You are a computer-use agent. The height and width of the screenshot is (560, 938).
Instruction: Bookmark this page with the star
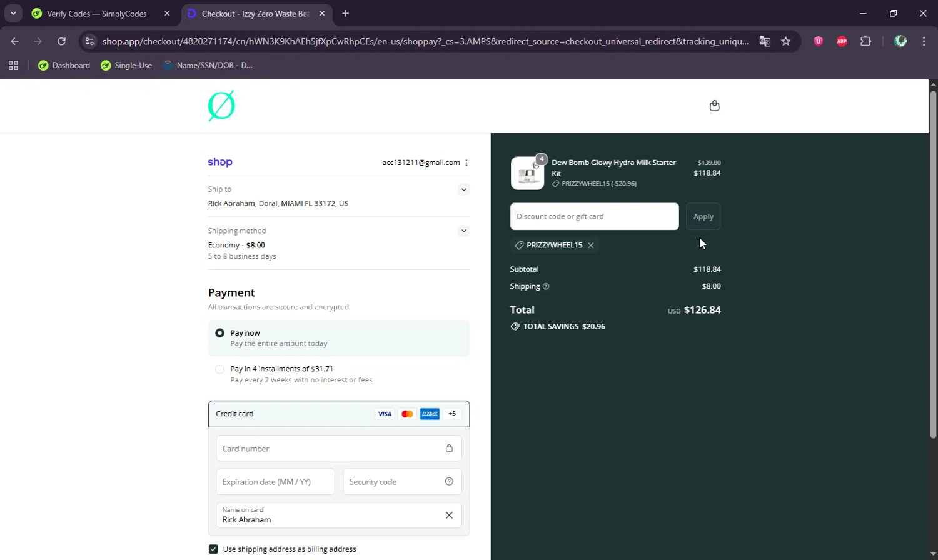786,41
